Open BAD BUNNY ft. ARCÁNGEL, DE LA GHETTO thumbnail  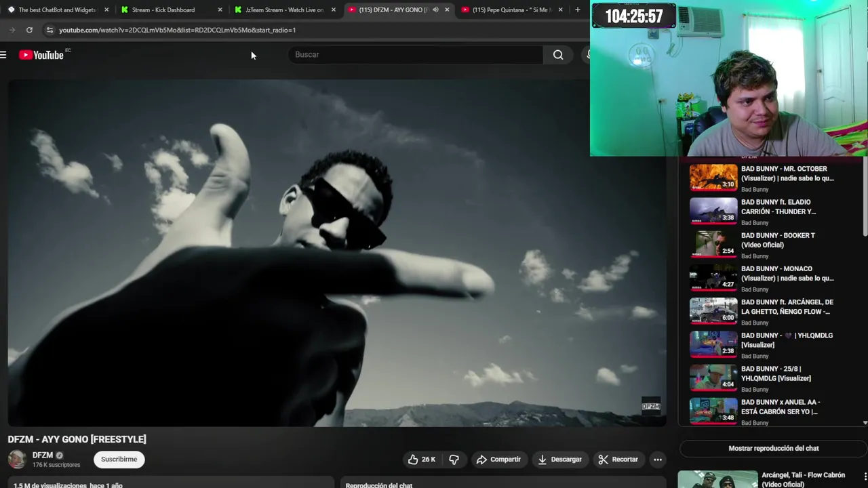pos(713,311)
